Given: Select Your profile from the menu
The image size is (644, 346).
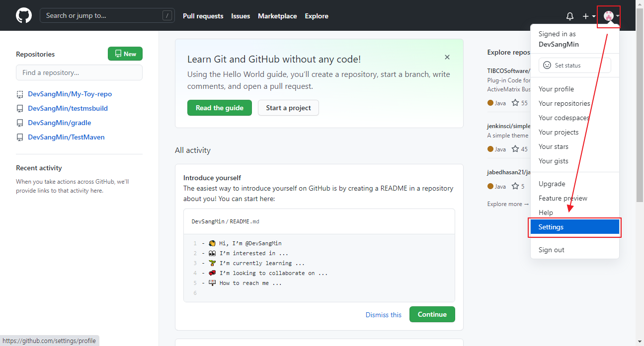Looking at the screenshot, I should (575, 89).
